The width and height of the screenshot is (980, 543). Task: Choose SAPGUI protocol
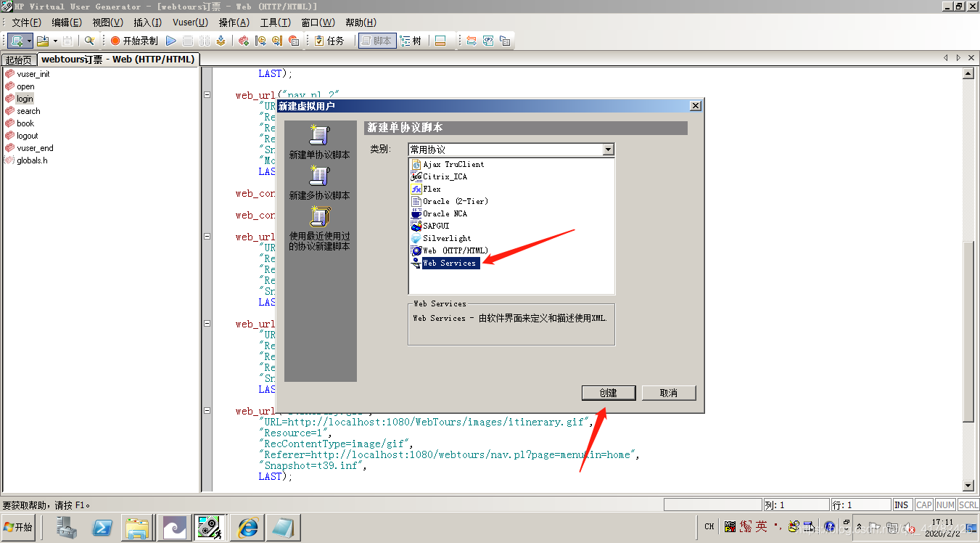point(436,226)
